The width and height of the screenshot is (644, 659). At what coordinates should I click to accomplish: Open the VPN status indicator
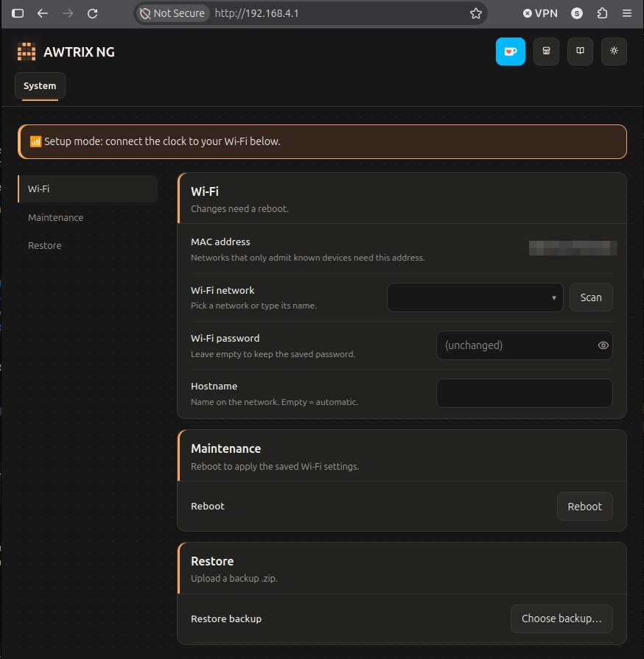[540, 13]
